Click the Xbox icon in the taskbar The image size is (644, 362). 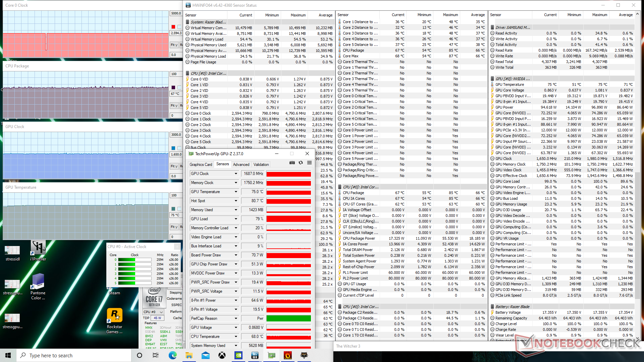click(222, 355)
